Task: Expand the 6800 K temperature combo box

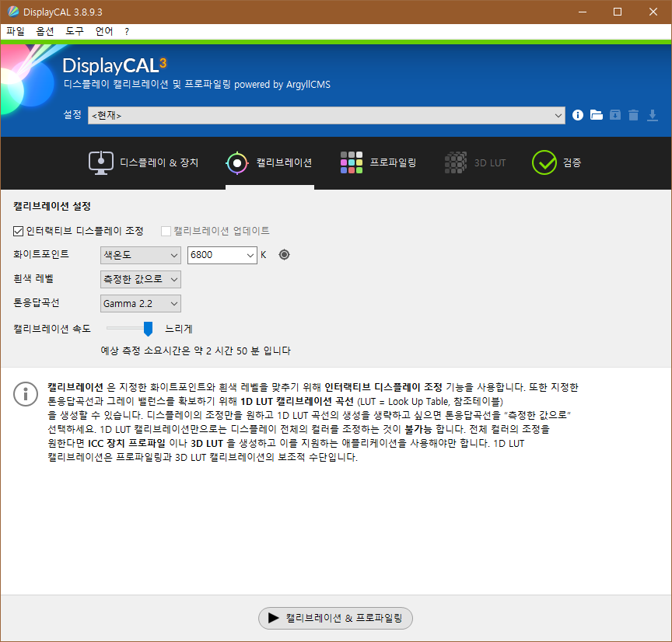Action: [250, 255]
